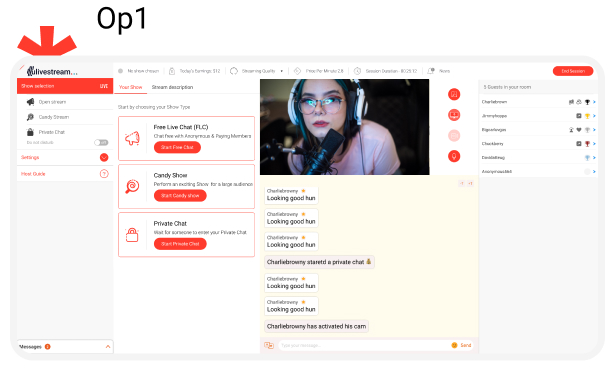This screenshot has height=371, width=615.
Task: Open the notifications bell icon
Action: (x=431, y=71)
